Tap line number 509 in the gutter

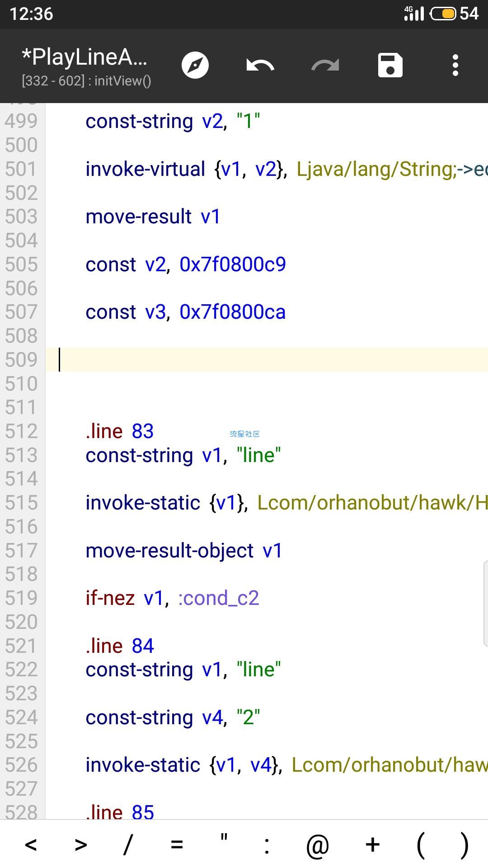pyautogui.click(x=21, y=360)
